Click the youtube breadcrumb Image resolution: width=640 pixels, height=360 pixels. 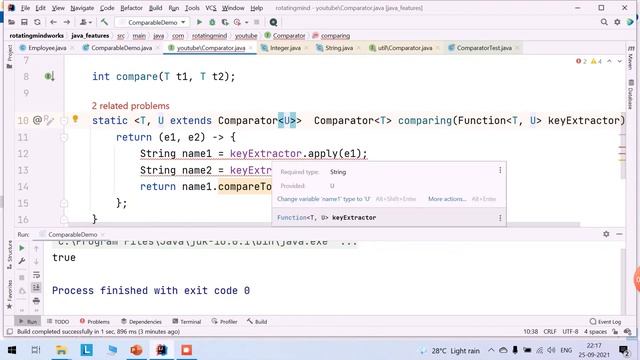tap(246, 36)
